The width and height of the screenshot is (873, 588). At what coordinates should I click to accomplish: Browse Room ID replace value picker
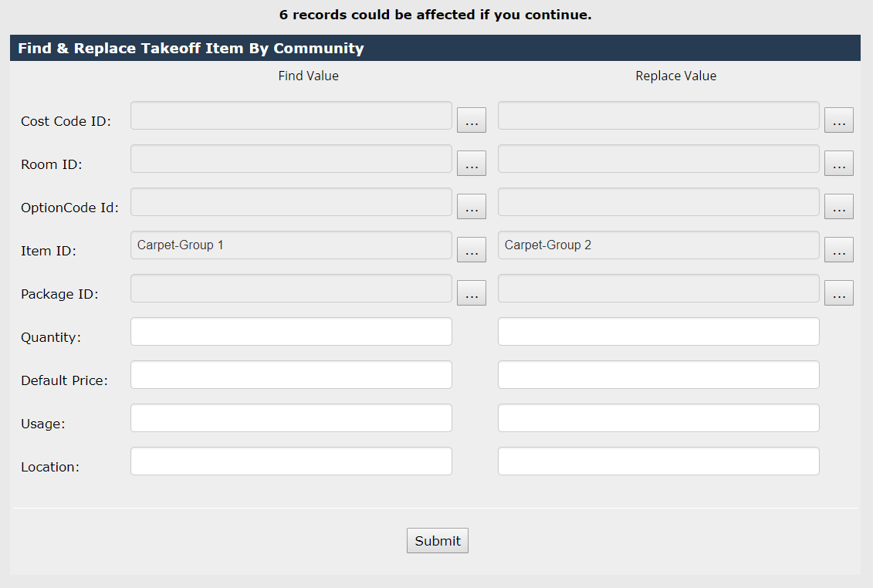(839, 164)
